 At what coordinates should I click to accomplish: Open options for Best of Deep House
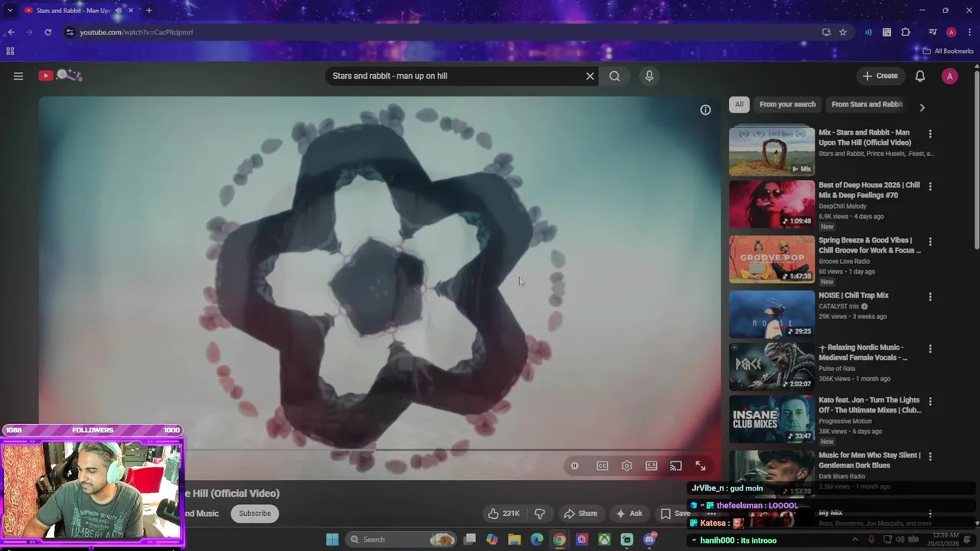(x=930, y=186)
